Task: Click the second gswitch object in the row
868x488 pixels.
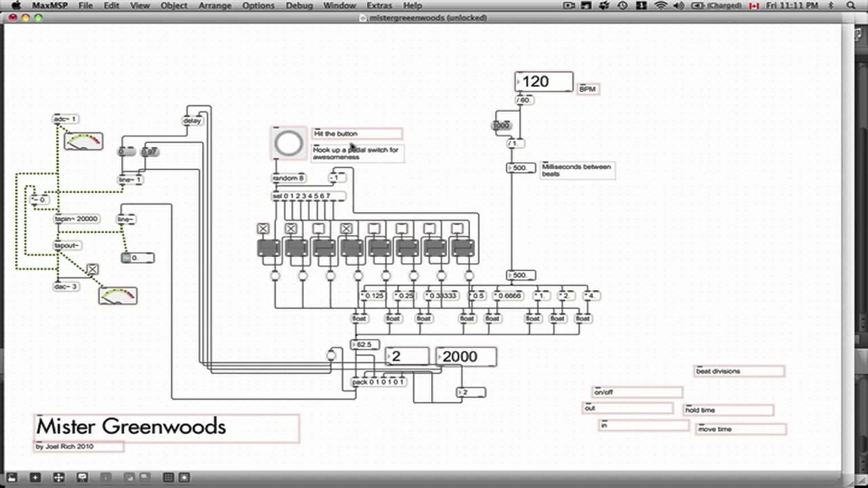Action: coord(296,249)
